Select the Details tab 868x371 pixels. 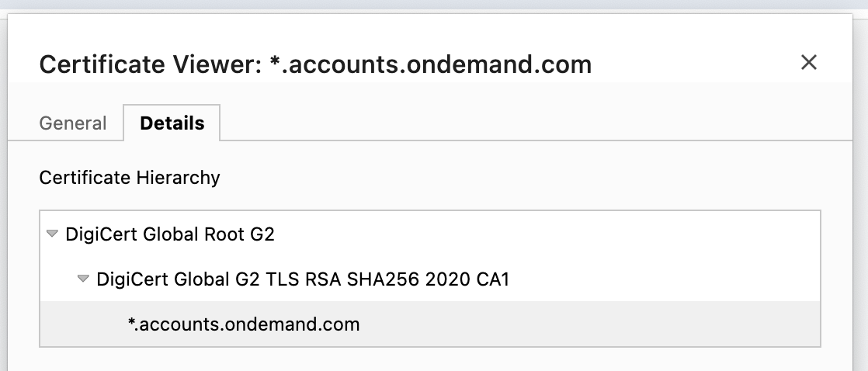[172, 123]
